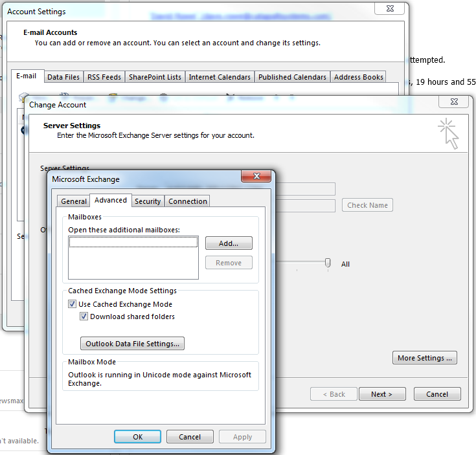Open the Address Books tab
This screenshot has height=455, width=476.
coord(359,77)
